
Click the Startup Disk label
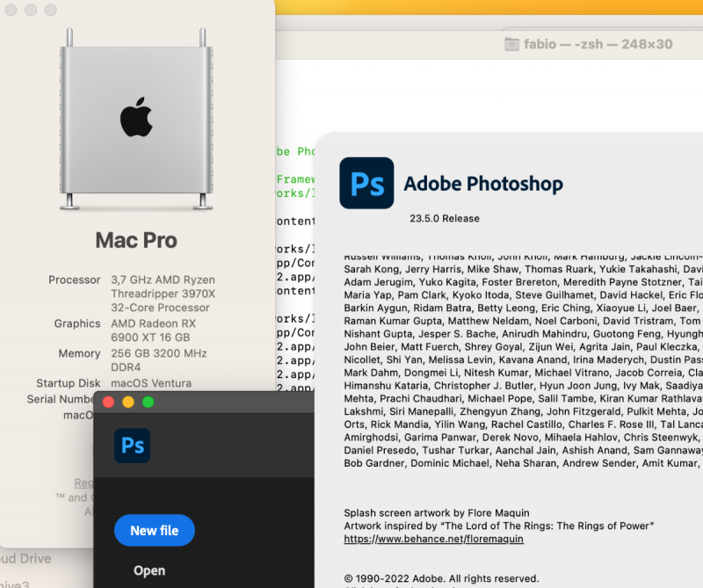pyautogui.click(x=69, y=383)
